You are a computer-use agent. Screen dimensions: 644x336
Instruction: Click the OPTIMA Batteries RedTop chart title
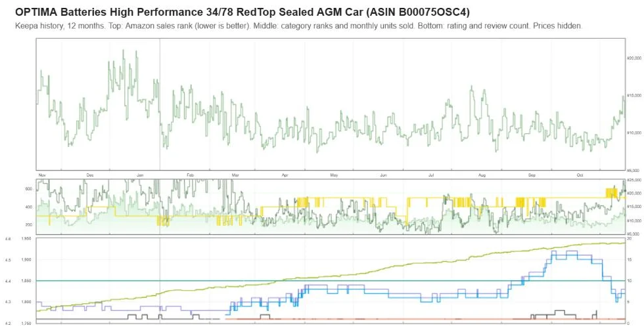click(x=242, y=12)
